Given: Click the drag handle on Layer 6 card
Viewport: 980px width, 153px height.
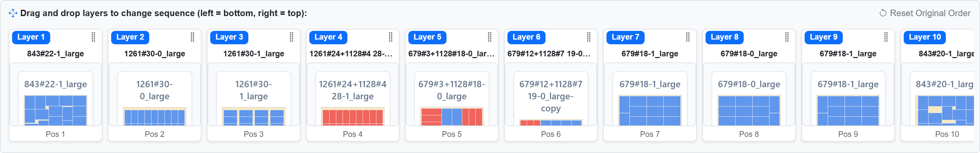Looking at the screenshot, I should 588,37.
